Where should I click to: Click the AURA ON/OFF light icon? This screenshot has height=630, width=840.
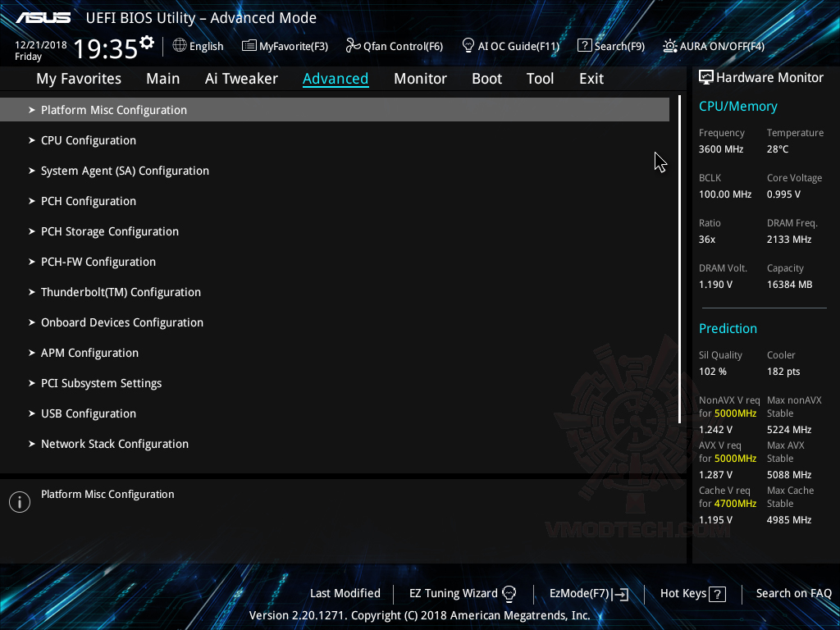click(x=669, y=46)
